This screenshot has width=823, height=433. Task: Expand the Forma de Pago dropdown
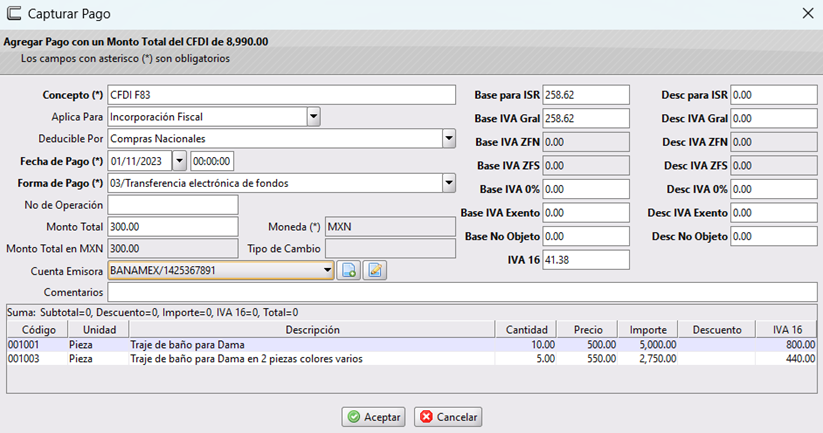(x=449, y=183)
